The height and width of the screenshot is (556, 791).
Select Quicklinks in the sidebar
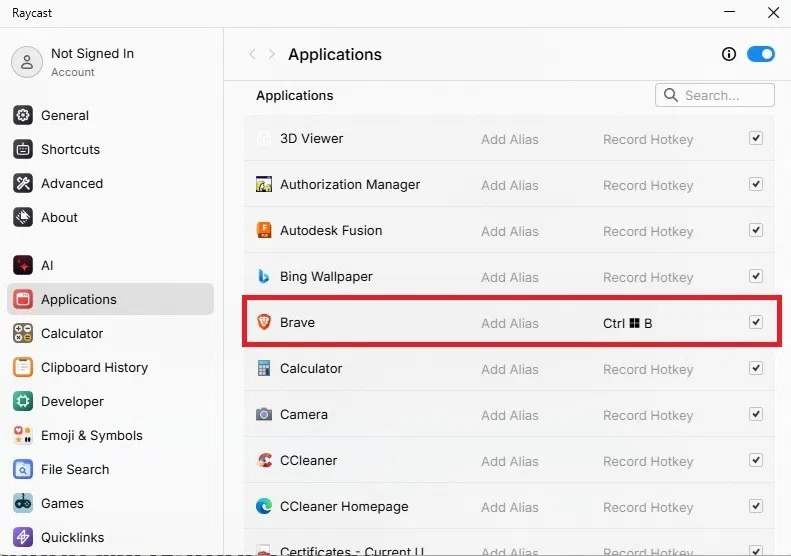(x=72, y=538)
